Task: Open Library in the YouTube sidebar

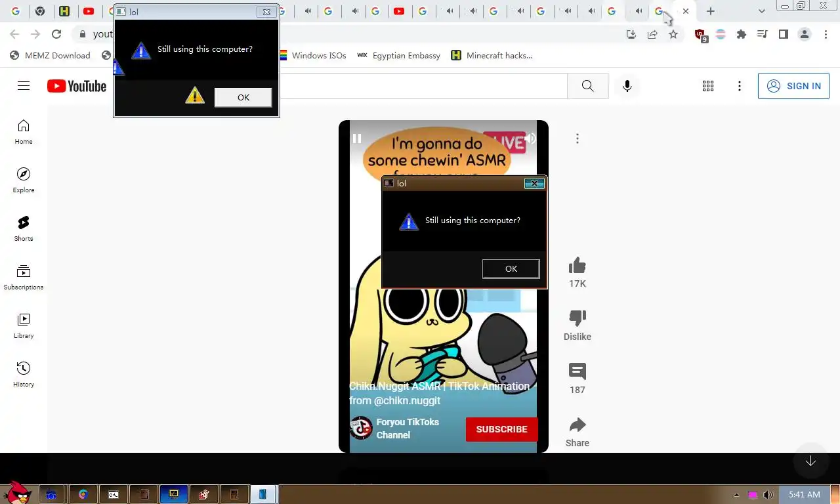Action: click(x=24, y=326)
